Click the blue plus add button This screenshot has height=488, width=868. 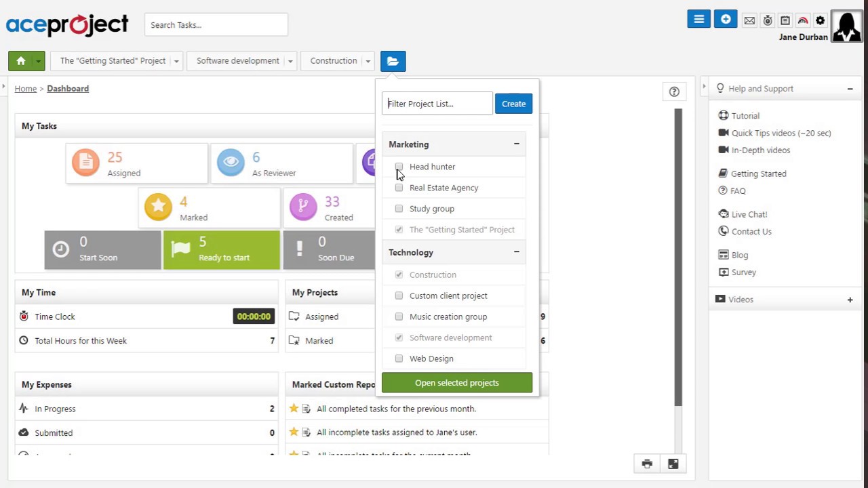click(x=726, y=19)
